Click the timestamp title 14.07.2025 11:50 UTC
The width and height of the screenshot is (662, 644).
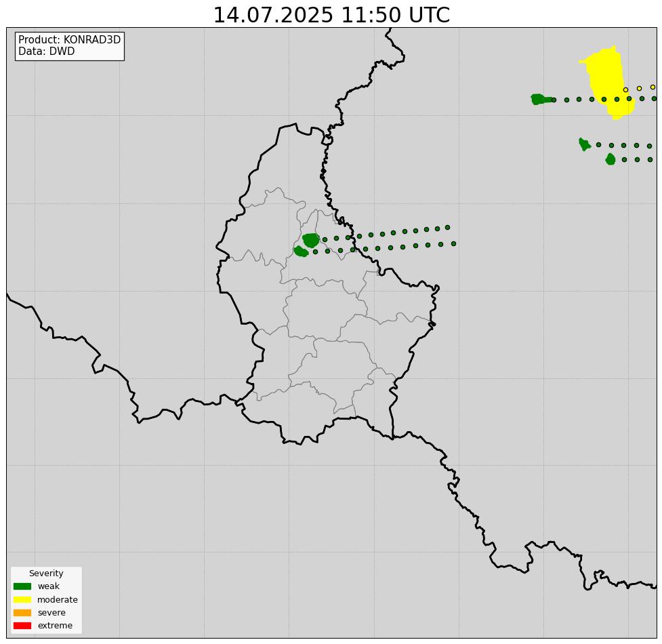click(331, 15)
